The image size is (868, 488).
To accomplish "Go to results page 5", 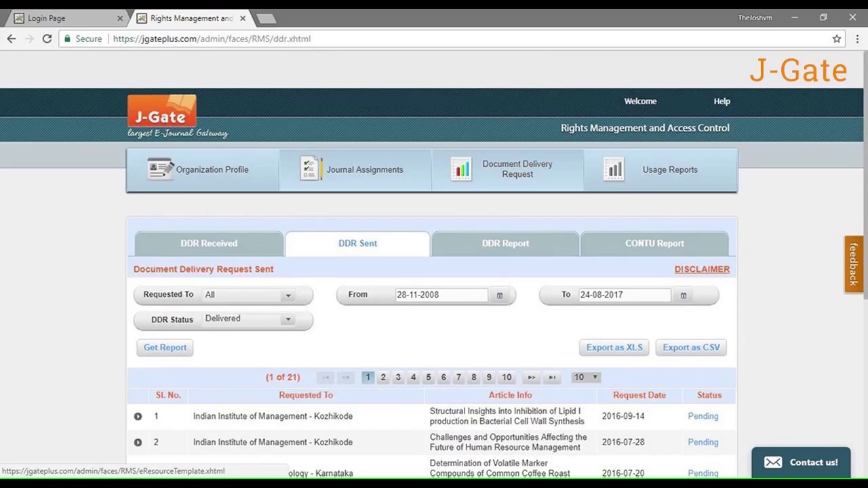I will pyautogui.click(x=429, y=378).
